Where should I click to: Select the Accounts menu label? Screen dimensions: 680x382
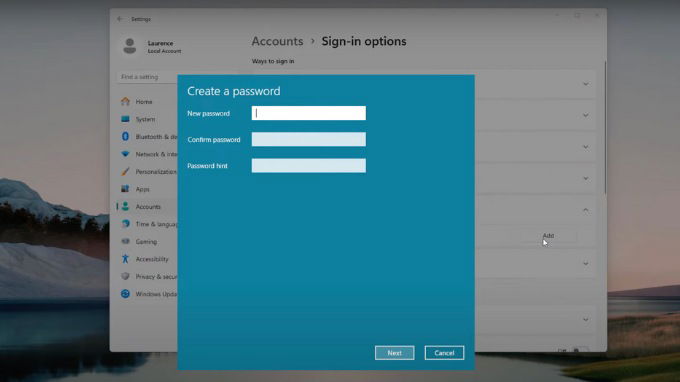[x=148, y=206]
